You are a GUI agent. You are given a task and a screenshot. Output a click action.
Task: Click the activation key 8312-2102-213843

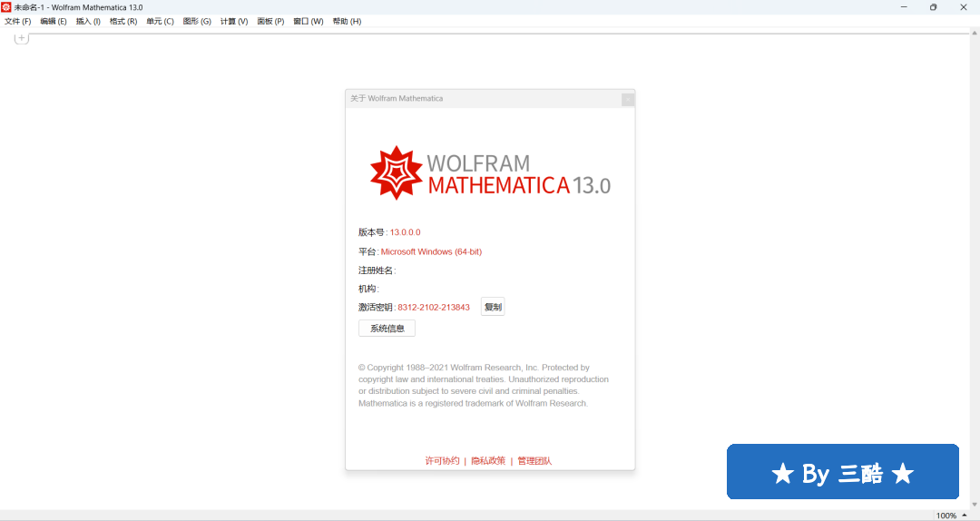[x=434, y=307]
